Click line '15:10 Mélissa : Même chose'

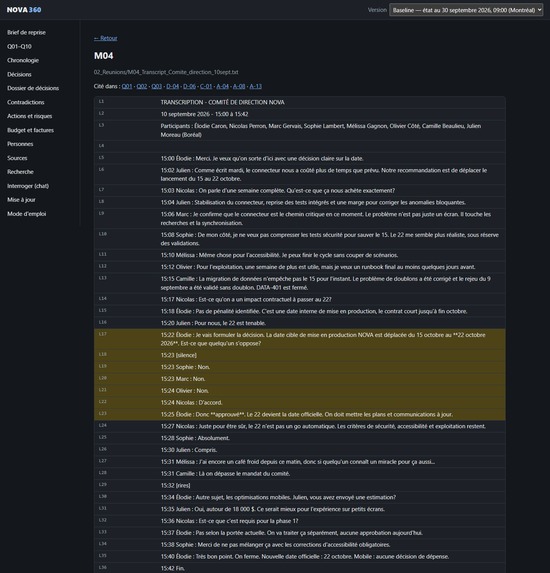pos(300,255)
